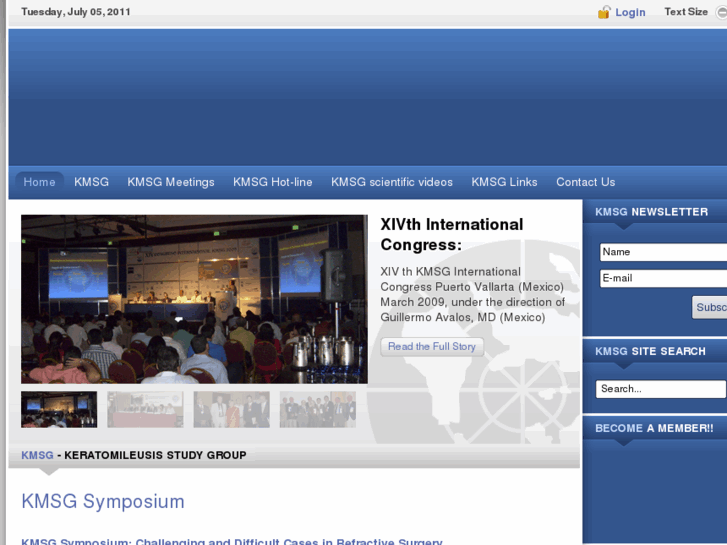This screenshot has width=727, height=545.
Task: Select the second thumbnail with red table
Action: 145,409
